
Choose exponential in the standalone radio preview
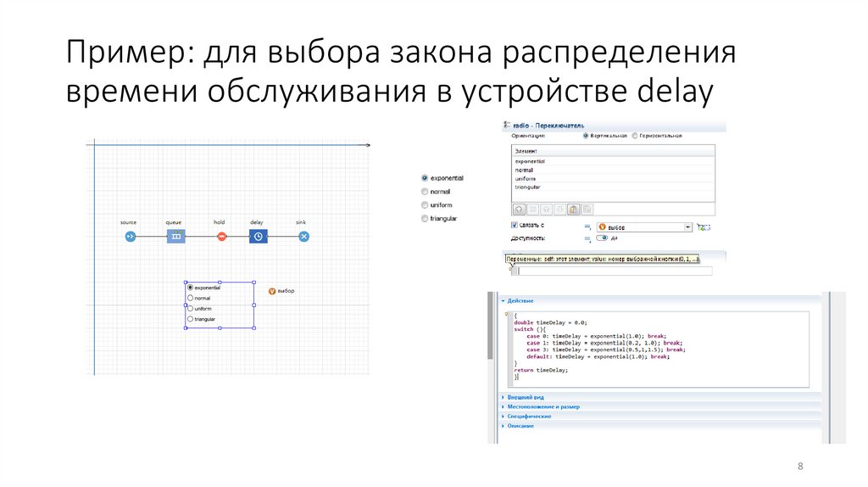(x=425, y=178)
